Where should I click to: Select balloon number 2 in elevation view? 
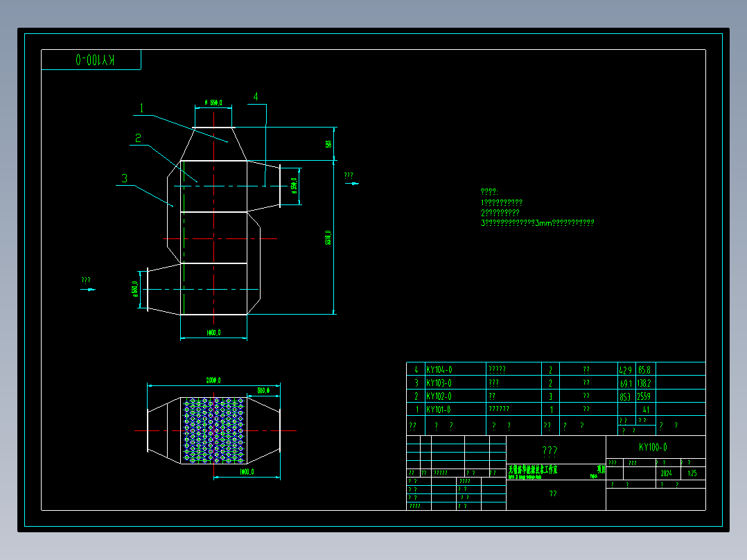coord(138,138)
